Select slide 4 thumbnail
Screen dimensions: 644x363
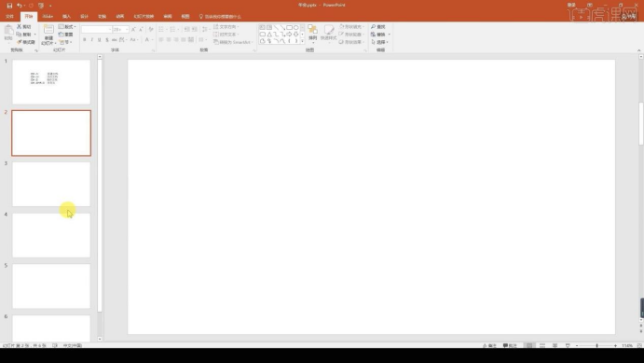[51, 235]
